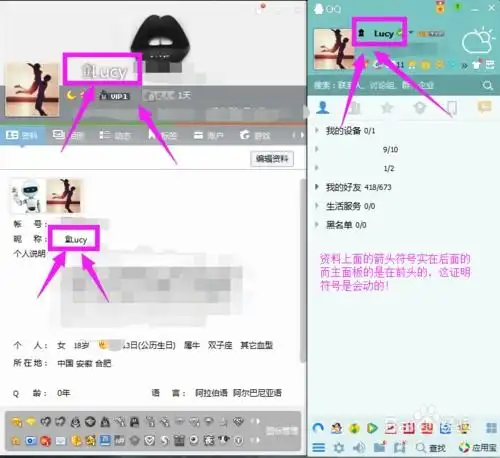Open QQ system settings gear icon
500x458 pixels.
pos(339,447)
